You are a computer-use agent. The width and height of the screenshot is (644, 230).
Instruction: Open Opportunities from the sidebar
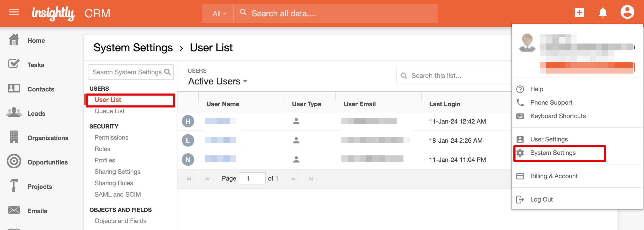(x=47, y=162)
